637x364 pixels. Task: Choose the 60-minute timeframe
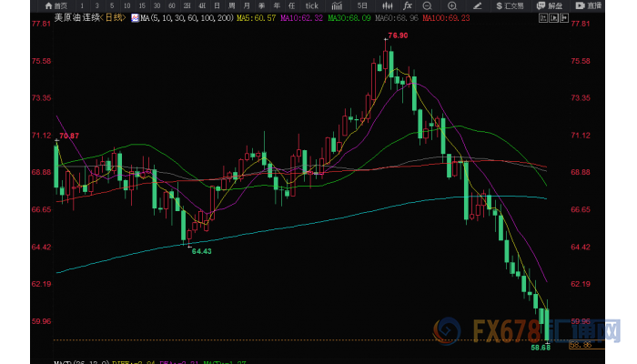[x=173, y=5]
